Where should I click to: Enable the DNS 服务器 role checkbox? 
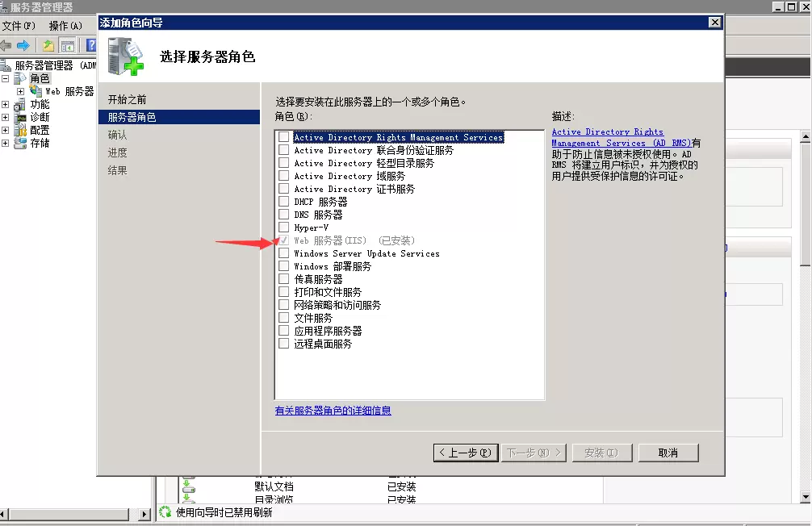pyautogui.click(x=284, y=215)
